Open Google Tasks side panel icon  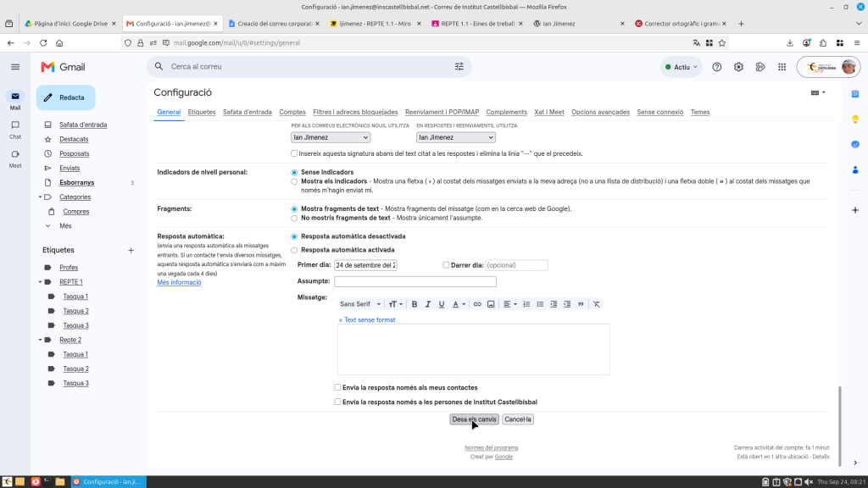[x=855, y=144]
